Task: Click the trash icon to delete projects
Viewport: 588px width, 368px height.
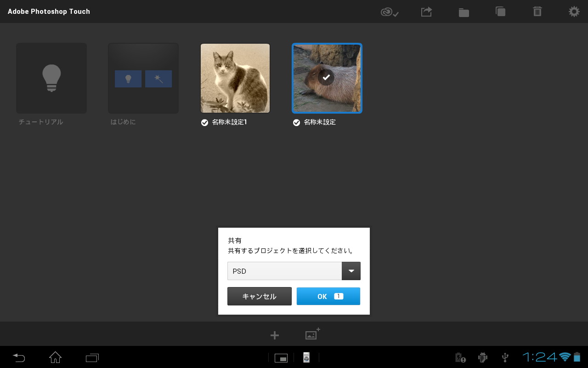Action: point(537,12)
